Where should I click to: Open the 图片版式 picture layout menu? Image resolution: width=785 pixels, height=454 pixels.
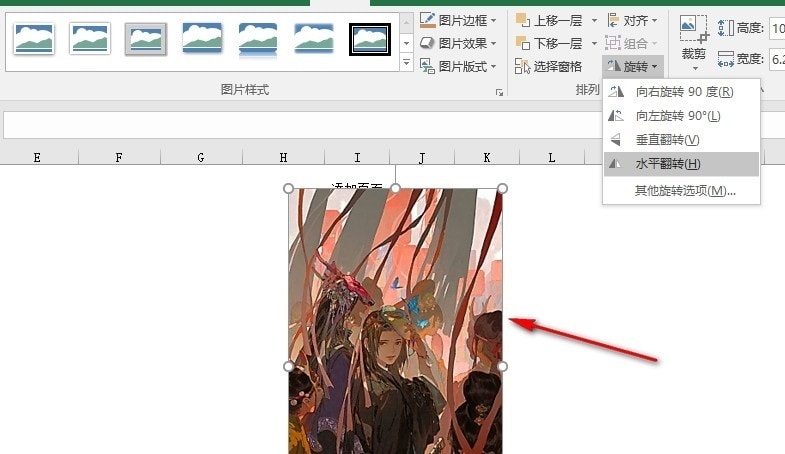458,66
